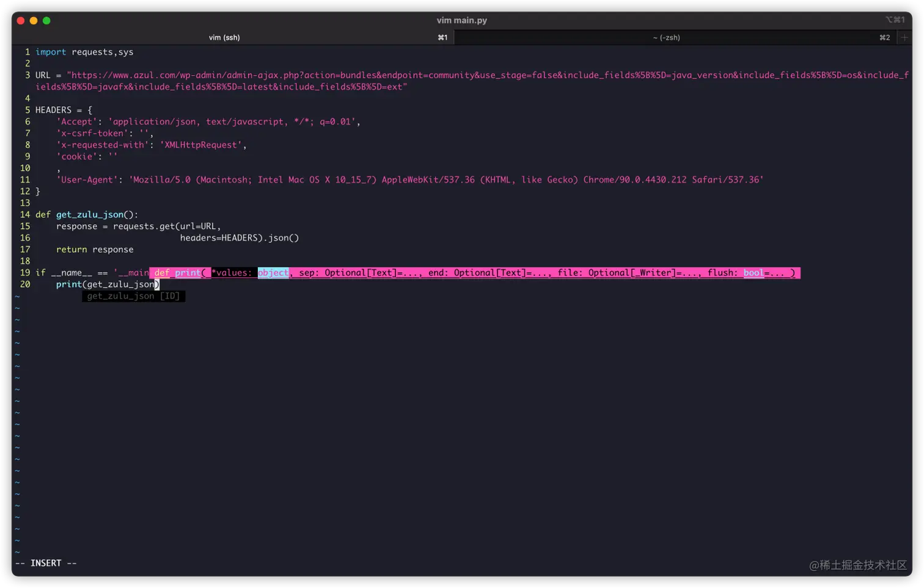Viewport: 924px width, 588px height.
Task: Click 'bool' type in signature popup
Action: (754, 273)
